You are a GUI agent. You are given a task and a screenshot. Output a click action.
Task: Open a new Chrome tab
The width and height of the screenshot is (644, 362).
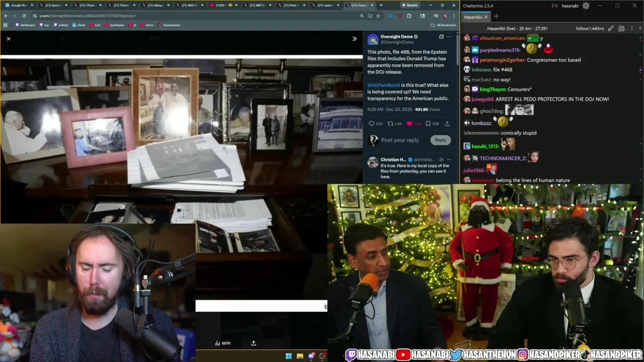(381, 5)
